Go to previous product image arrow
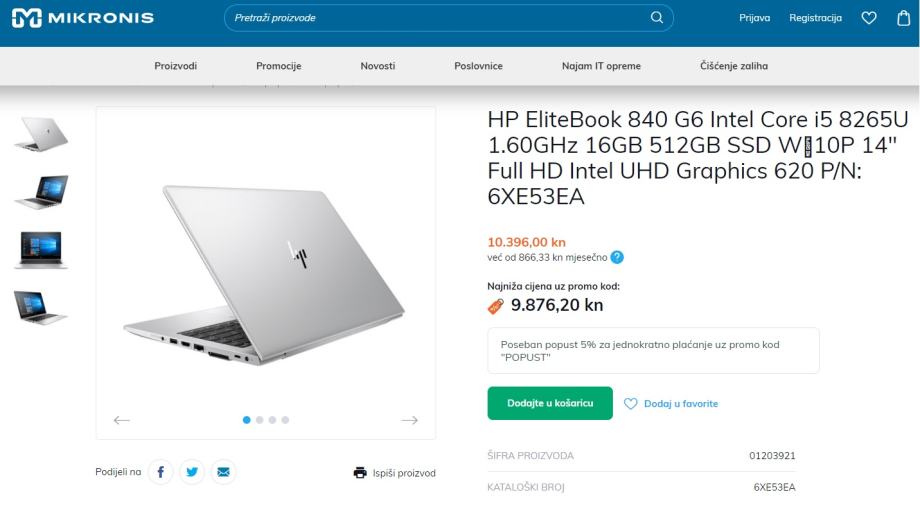Screen dimensions: 920x515 coord(121,420)
